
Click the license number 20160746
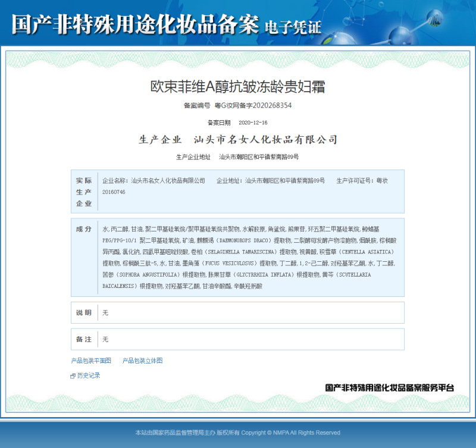[114, 192]
